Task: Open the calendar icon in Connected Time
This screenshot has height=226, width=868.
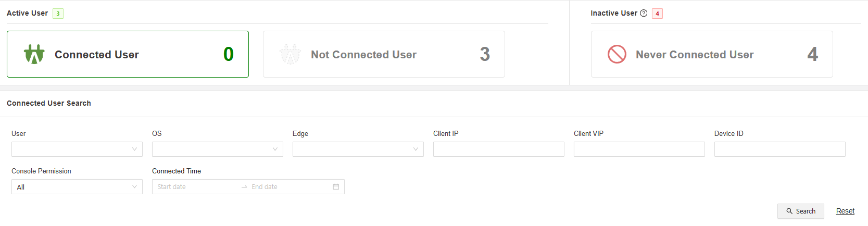Action: click(336, 187)
